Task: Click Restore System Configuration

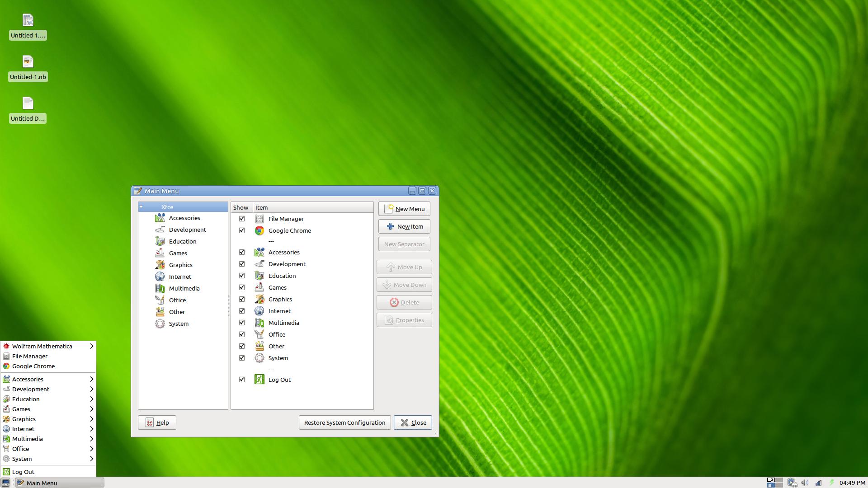Action: [x=344, y=422]
